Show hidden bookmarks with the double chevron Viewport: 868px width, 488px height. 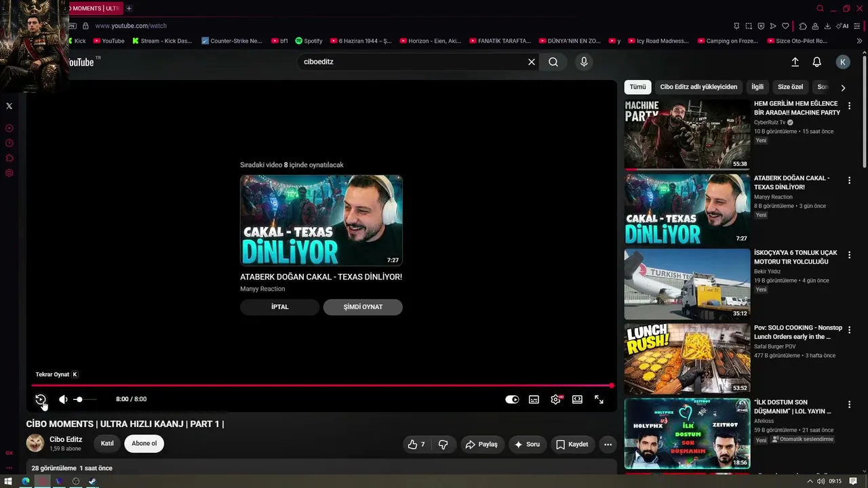(x=860, y=41)
